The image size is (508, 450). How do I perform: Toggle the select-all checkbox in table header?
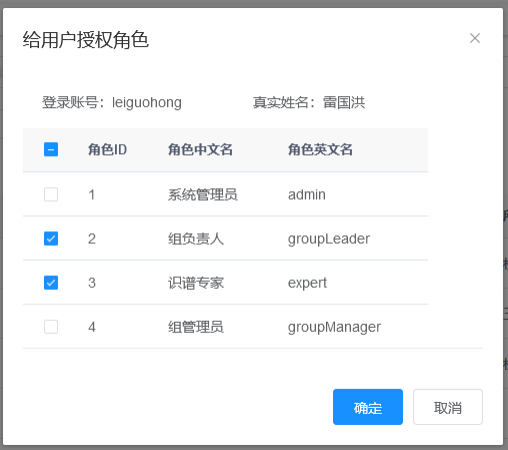click(x=51, y=149)
